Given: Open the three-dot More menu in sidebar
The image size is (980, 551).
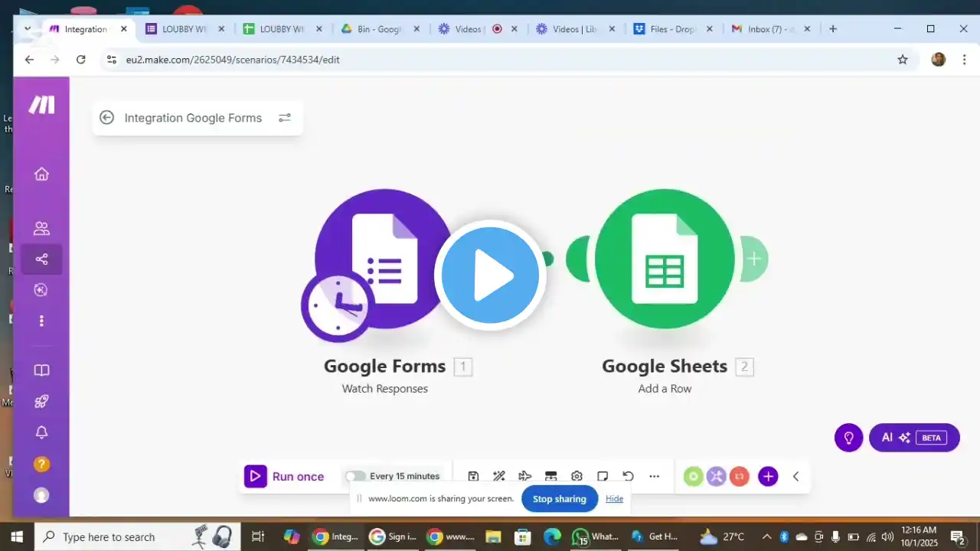Looking at the screenshot, I should [41, 321].
